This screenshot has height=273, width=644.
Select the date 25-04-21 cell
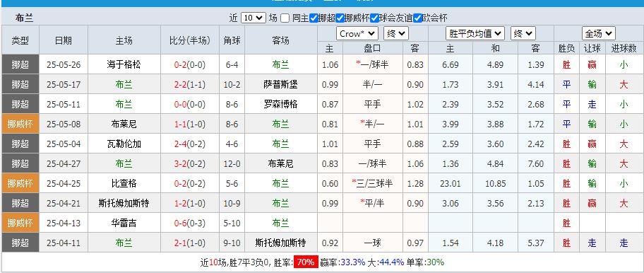pyautogui.click(x=64, y=203)
